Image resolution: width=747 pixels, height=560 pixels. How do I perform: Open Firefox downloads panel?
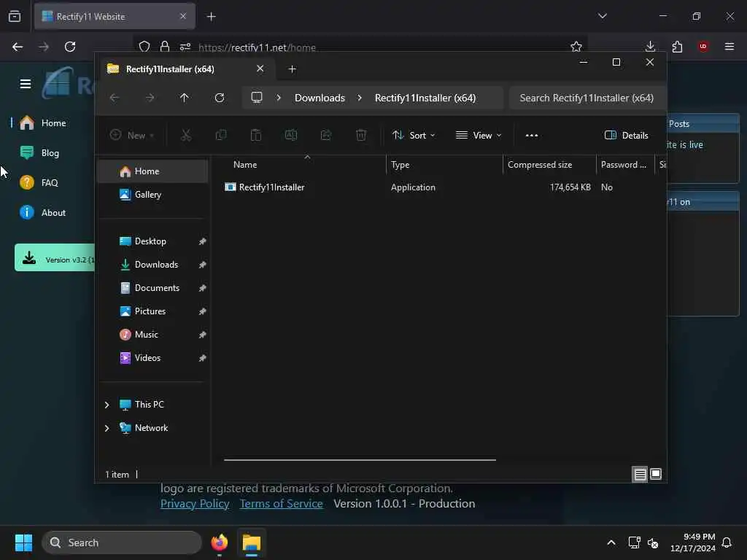tap(650, 46)
